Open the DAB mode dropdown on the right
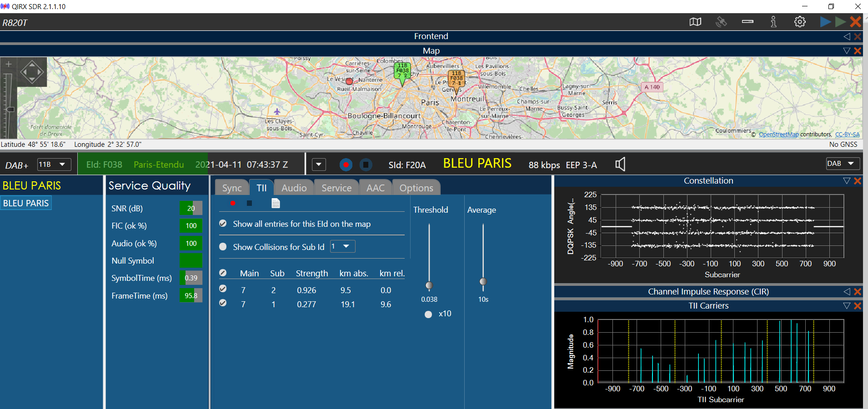The width and height of the screenshot is (868, 409). coord(843,164)
